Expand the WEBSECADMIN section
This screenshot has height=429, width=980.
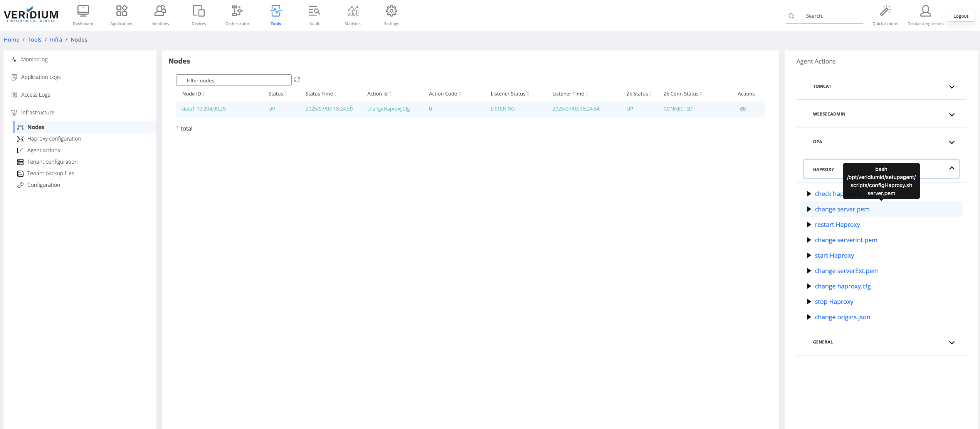click(951, 114)
